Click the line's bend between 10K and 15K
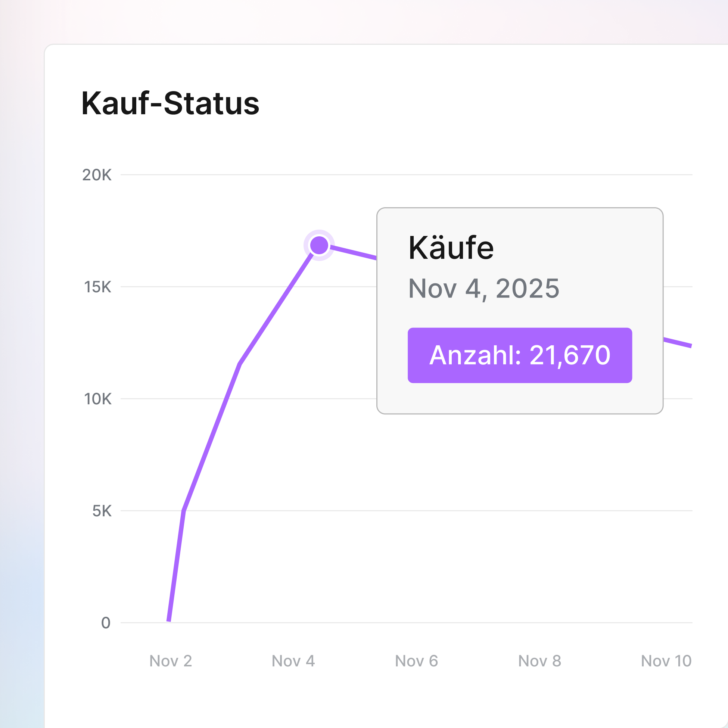 click(x=240, y=364)
